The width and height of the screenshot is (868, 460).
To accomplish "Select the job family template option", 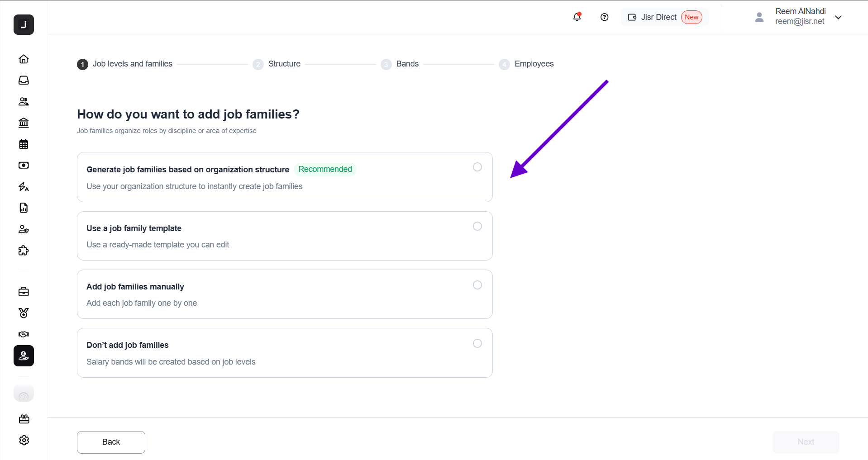I will [x=477, y=226].
